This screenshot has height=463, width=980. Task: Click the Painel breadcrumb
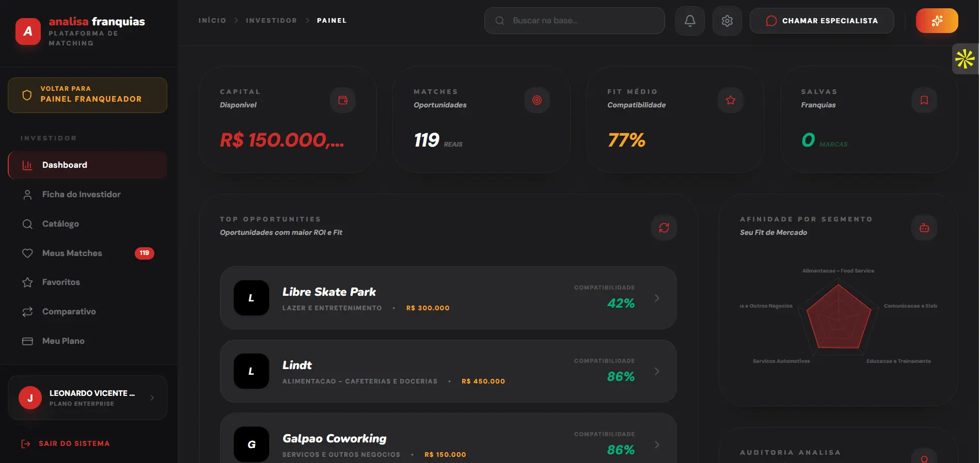pyautogui.click(x=332, y=21)
